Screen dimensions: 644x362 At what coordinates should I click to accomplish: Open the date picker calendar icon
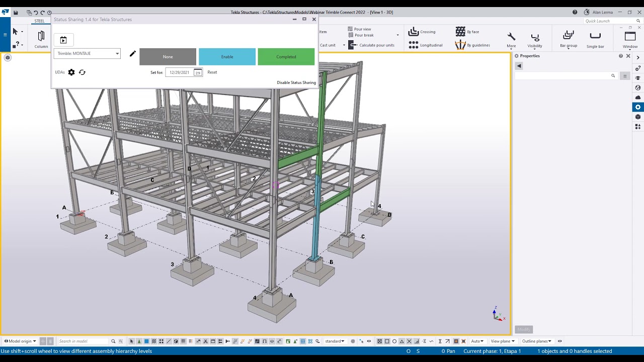pos(198,72)
